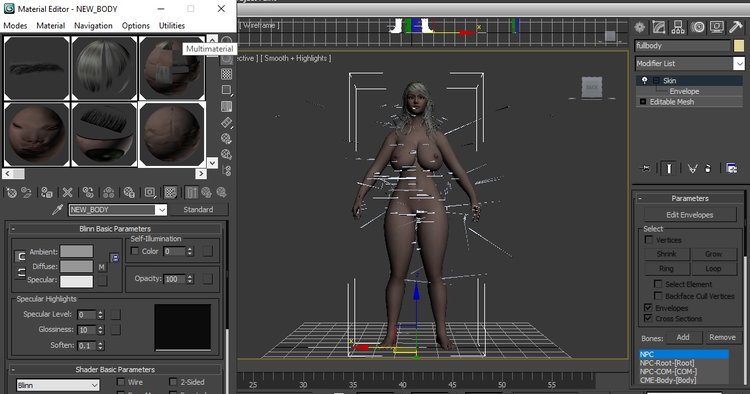Open the Utilities hammer panel tab
The width and height of the screenshot is (750, 394).
point(736,27)
